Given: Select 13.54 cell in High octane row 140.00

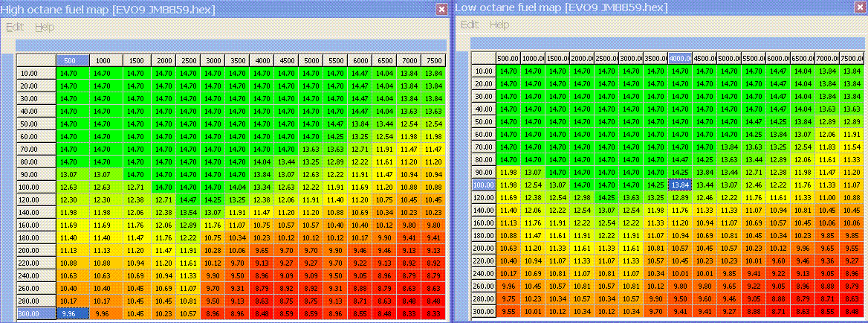Looking at the screenshot, I should (x=188, y=212).
